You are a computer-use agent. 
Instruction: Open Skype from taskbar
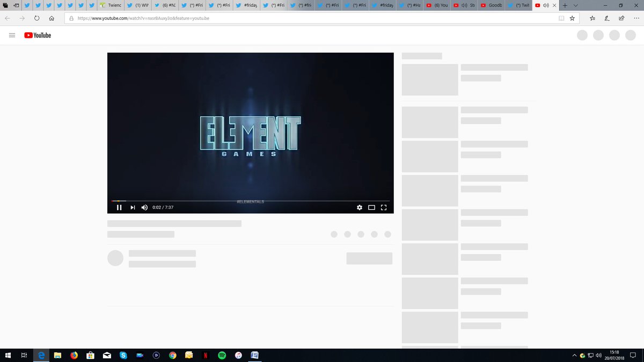coord(123,355)
